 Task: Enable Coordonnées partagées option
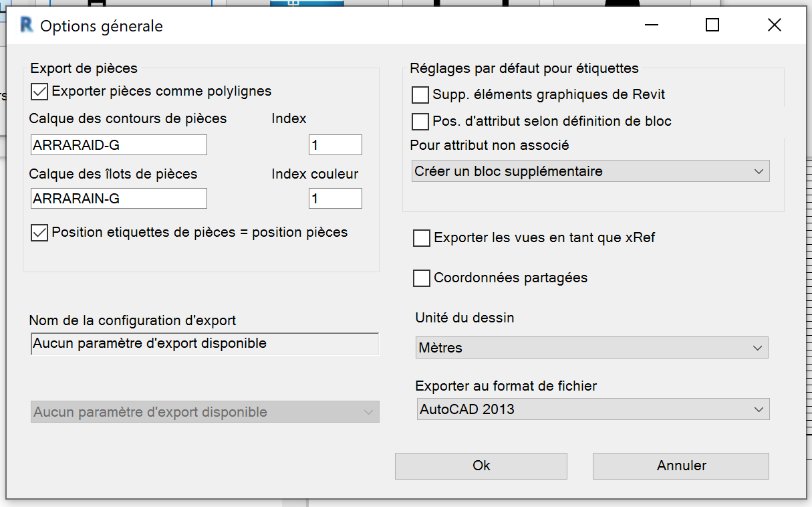click(x=422, y=278)
